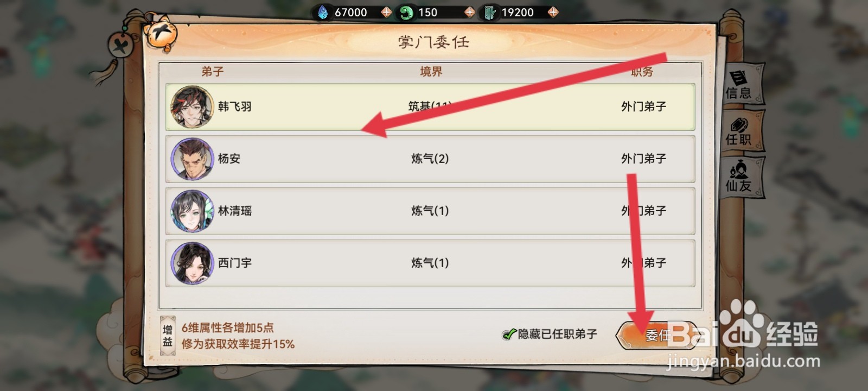Add more blue spirit stones with the plus
This screenshot has width=868, height=391.
click(x=386, y=12)
